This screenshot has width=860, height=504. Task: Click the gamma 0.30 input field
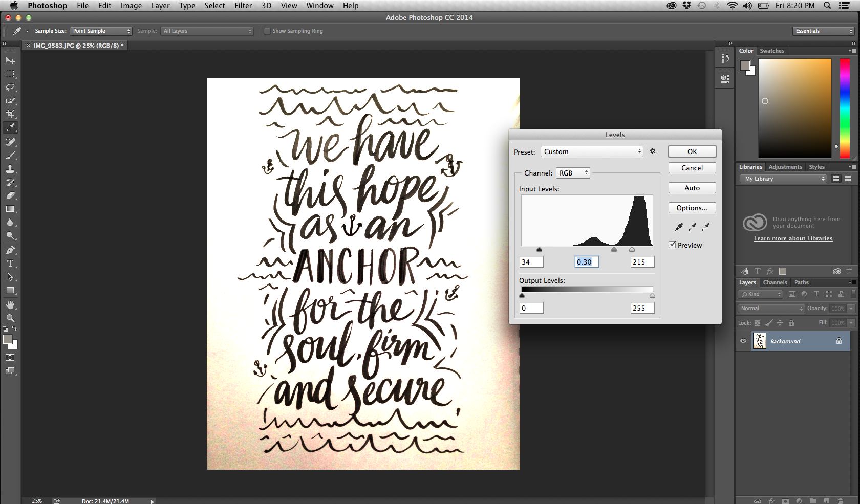pos(587,262)
